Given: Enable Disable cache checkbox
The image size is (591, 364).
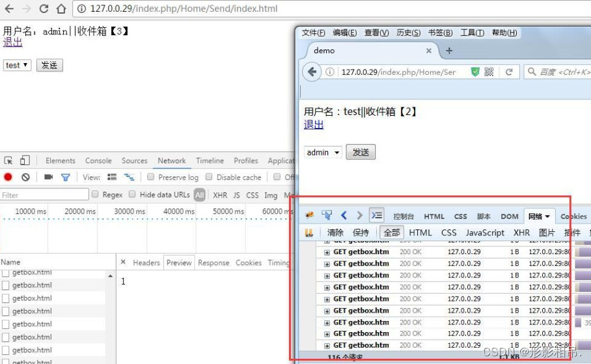Looking at the screenshot, I should pyautogui.click(x=209, y=177).
